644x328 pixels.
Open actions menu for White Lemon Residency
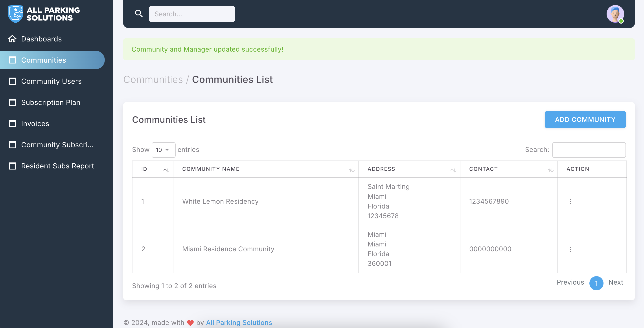click(570, 201)
